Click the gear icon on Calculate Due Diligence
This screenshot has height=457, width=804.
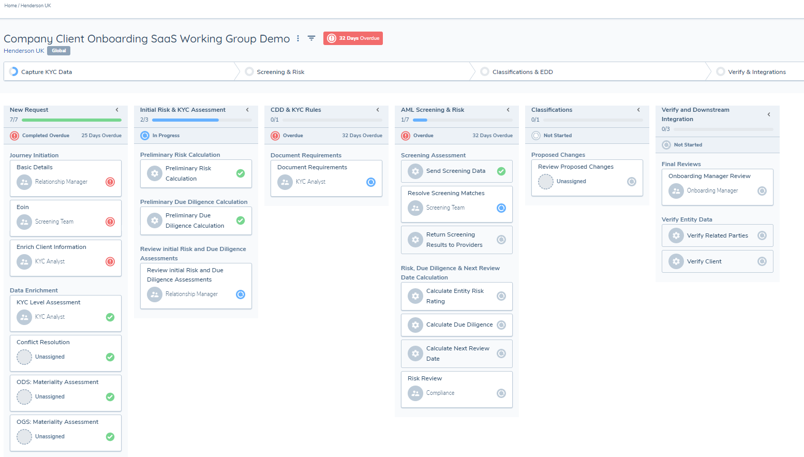click(x=415, y=325)
